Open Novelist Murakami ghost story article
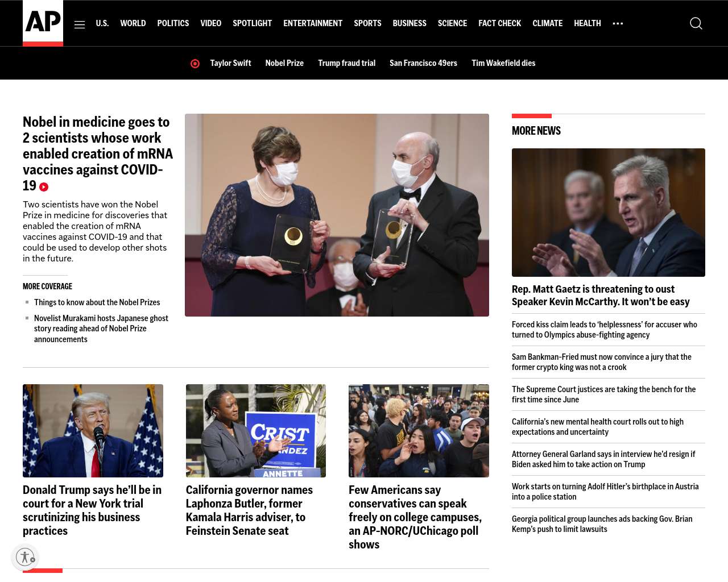 point(101,329)
